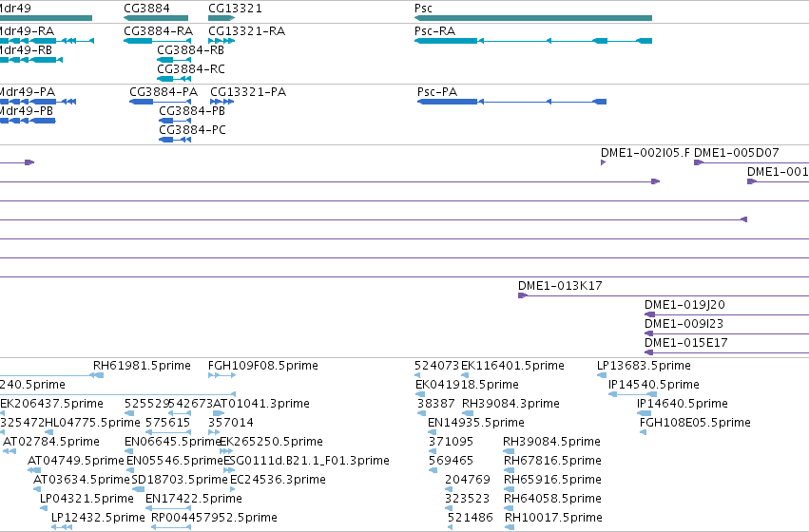
Task: Click the AT04749.5prime EST label
Action: 76,461
